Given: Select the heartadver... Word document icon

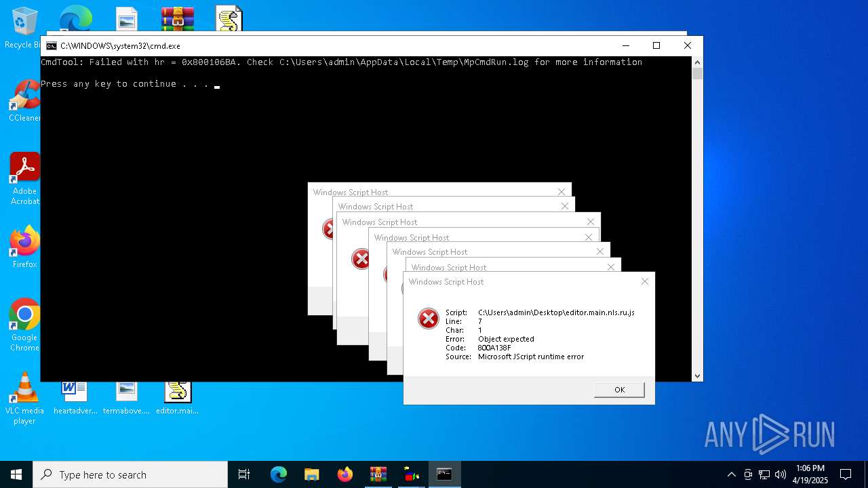Looking at the screenshot, I should (75, 399).
